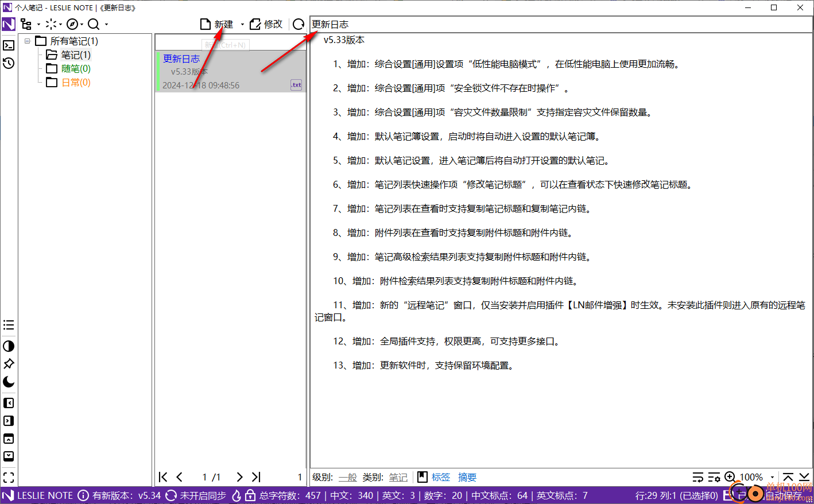This screenshot has height=504, width=814.
Task: Click the bookmark tag icon
Action: pyautogui.click(x=422, y=477)
